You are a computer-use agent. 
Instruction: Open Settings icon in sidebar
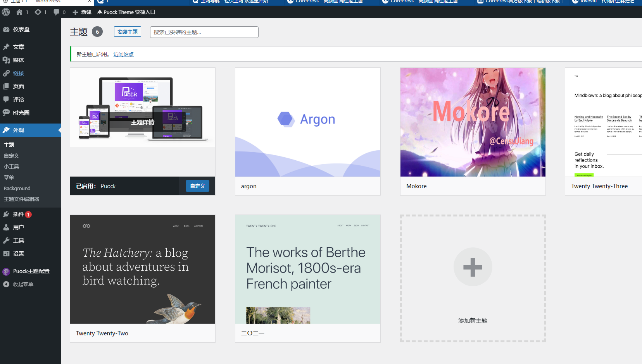[6, 254]
